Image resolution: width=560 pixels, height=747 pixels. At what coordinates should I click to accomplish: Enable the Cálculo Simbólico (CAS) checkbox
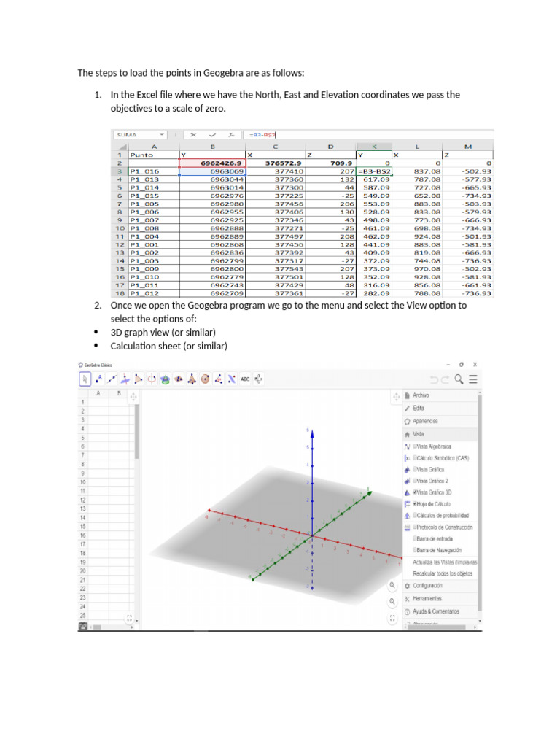[415, 458]
